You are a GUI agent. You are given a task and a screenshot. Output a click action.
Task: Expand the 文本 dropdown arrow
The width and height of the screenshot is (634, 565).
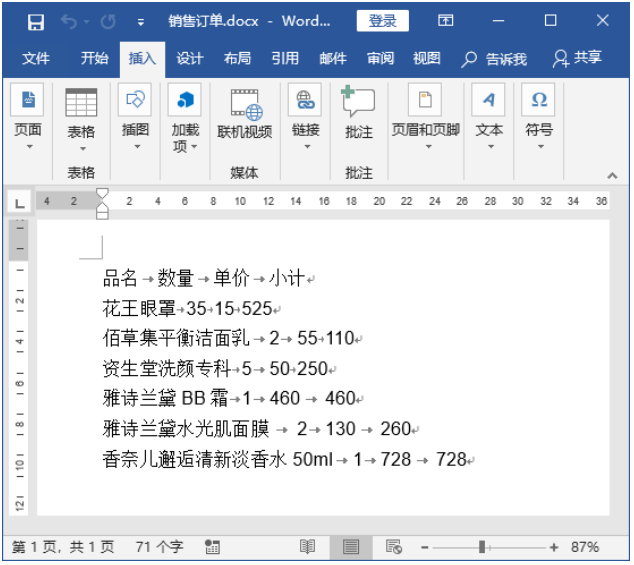(x=491, y=147)
